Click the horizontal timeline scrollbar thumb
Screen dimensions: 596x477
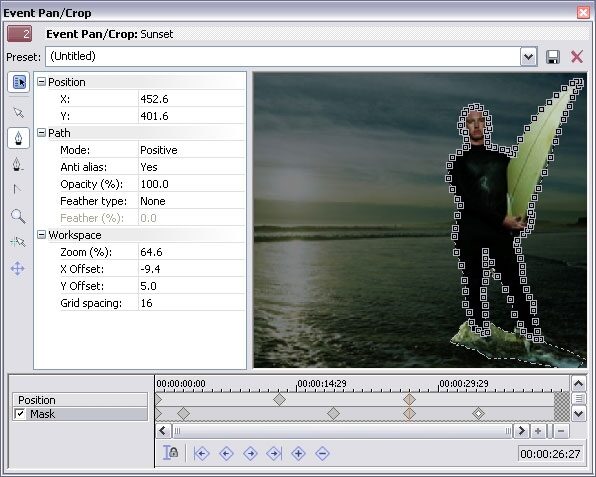[x=343, y=431]
